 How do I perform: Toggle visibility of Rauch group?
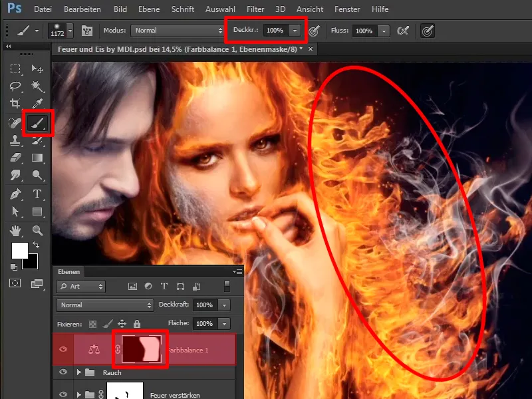pyautogui.click(x=63, y=372)
